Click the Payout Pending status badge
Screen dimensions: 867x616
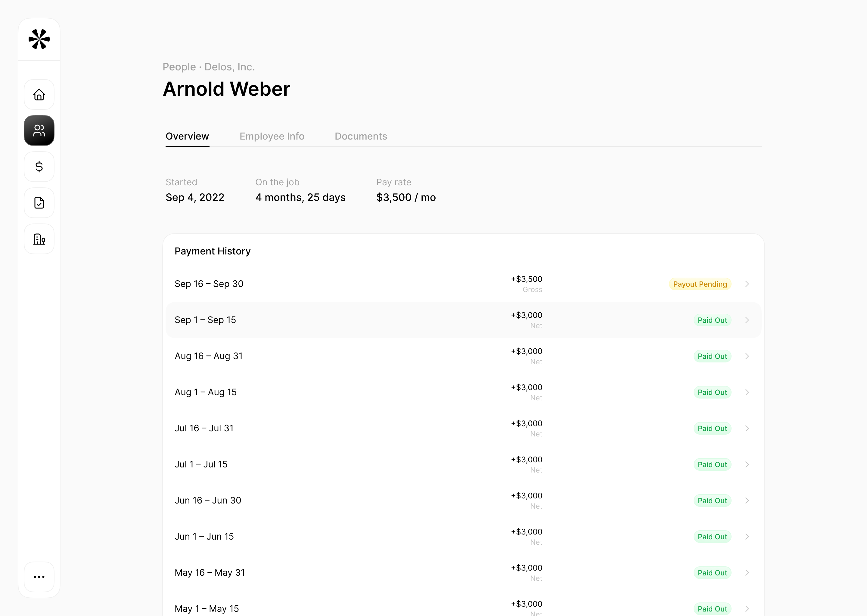(700, 284)
